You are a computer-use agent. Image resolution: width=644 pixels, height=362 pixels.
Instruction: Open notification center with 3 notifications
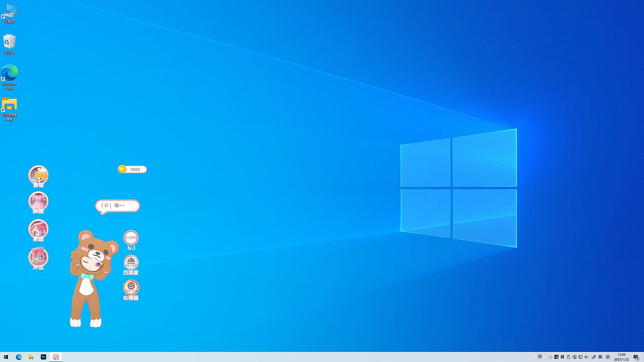tap(636, 357)
